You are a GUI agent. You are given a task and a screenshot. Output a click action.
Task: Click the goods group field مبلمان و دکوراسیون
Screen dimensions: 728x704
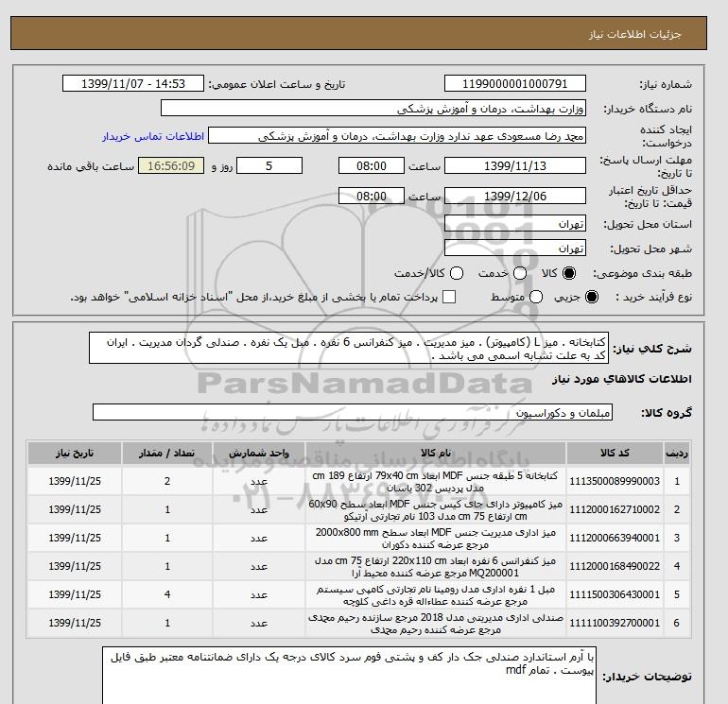click(353, 412)
